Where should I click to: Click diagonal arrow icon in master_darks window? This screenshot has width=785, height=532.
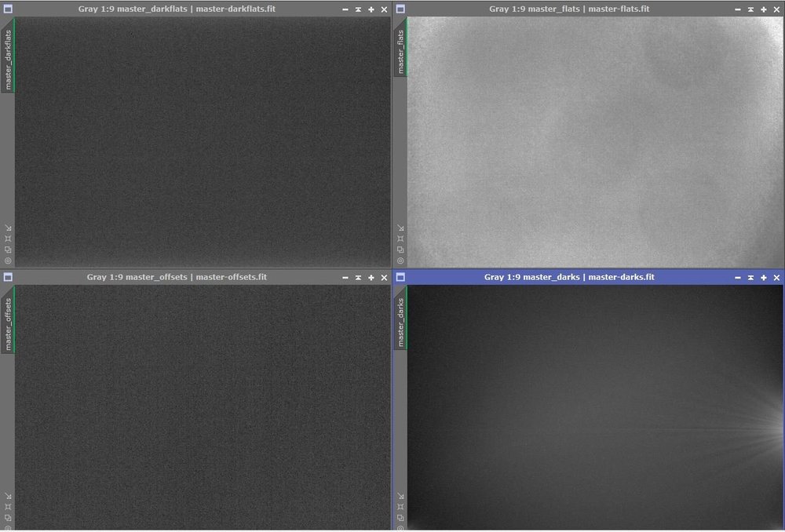(400, 497)
